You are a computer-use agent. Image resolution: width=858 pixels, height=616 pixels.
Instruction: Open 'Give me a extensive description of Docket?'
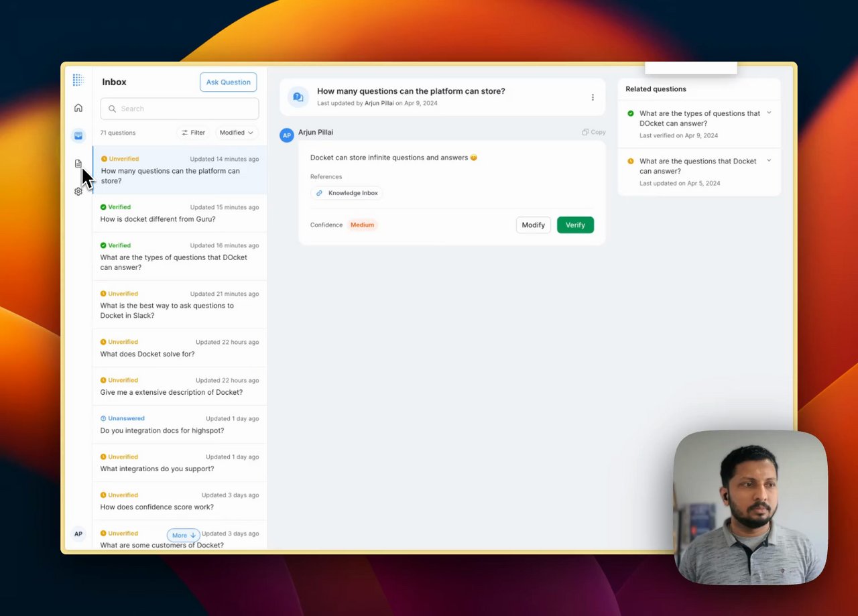tap(180, 386)
